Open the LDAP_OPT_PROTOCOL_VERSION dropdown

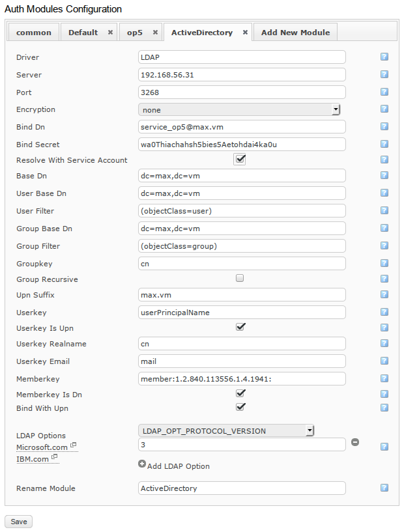226,431
